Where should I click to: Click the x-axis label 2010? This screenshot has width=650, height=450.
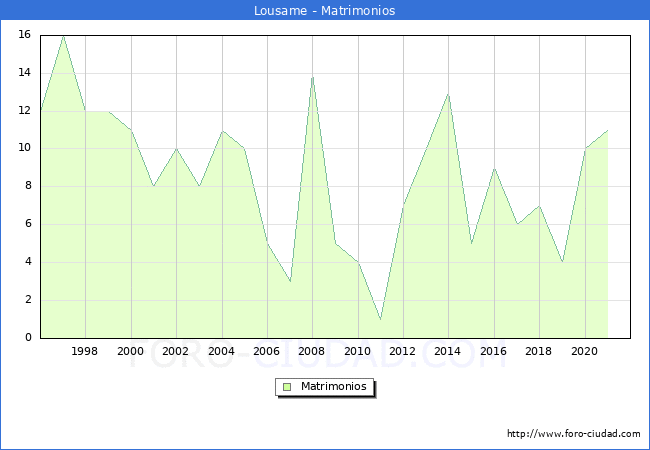(357, 351)
